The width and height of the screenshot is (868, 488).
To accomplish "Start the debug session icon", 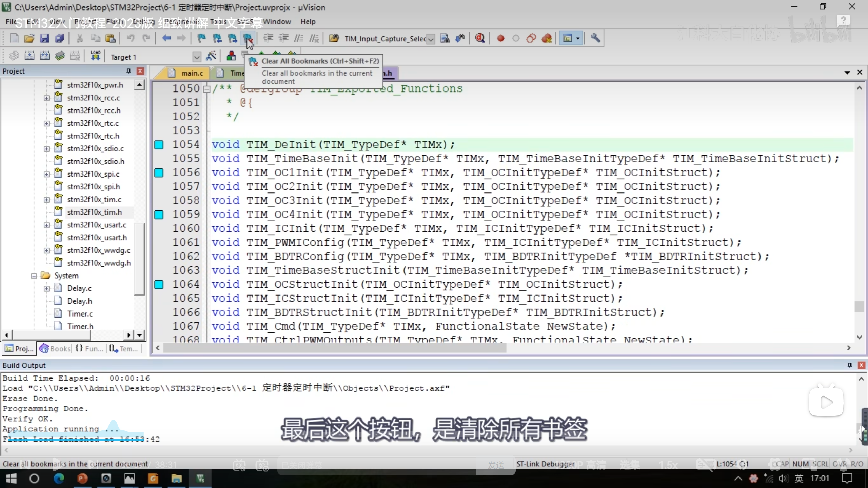I will click(x=479, y=38).
